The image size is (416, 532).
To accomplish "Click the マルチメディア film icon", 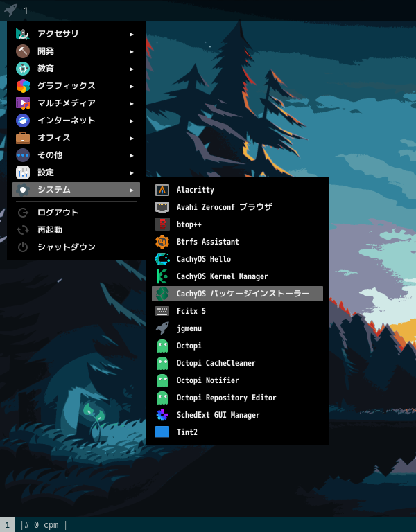I will 23,103.
